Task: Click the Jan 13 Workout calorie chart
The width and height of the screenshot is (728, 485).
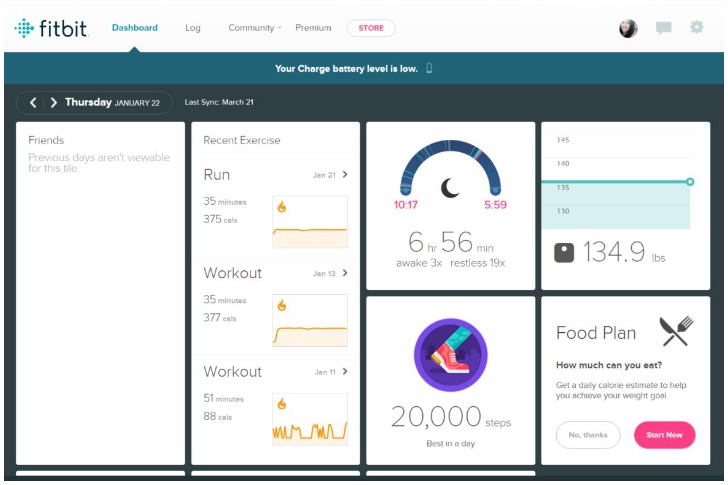Action: [x=310, y=320]
